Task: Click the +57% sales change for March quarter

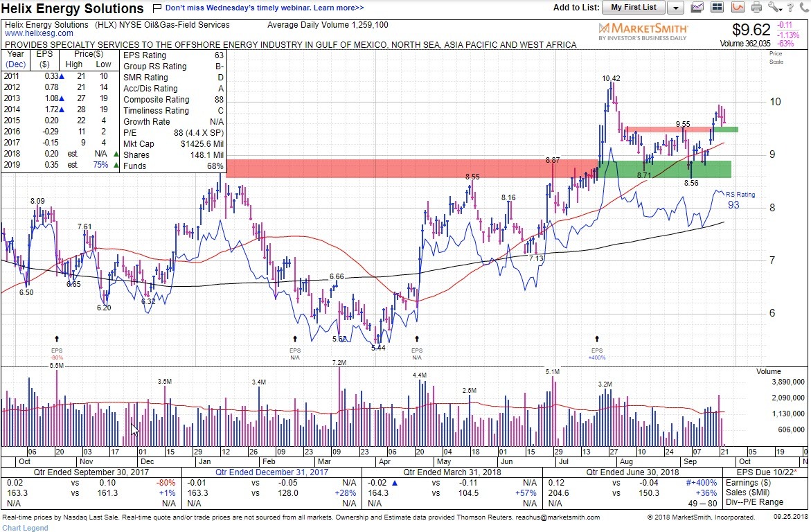Action: pyautogui.click(x=526, y=493)
